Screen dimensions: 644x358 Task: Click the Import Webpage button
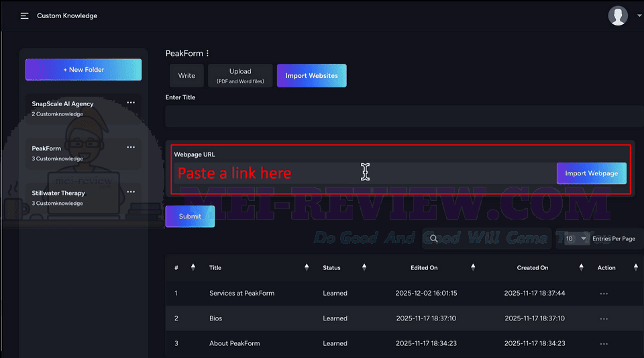(x=592, y=173)
